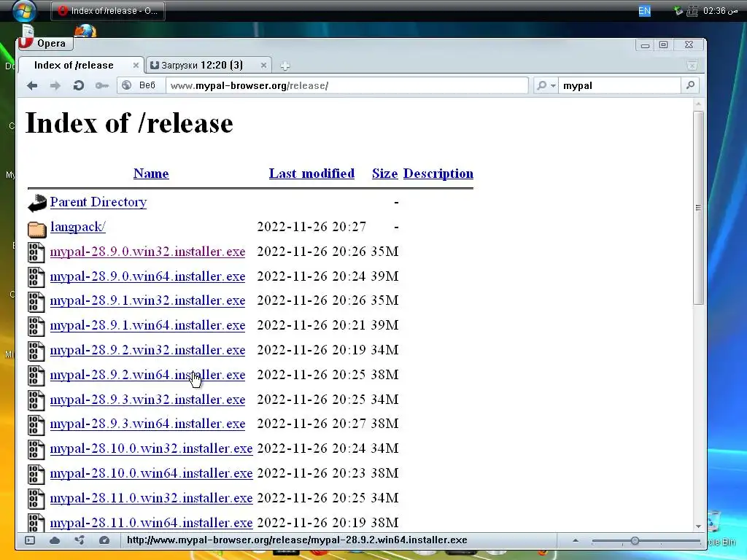Expand the zoom options arrow in the status bar
747x560 pixels.
[576, 540]
